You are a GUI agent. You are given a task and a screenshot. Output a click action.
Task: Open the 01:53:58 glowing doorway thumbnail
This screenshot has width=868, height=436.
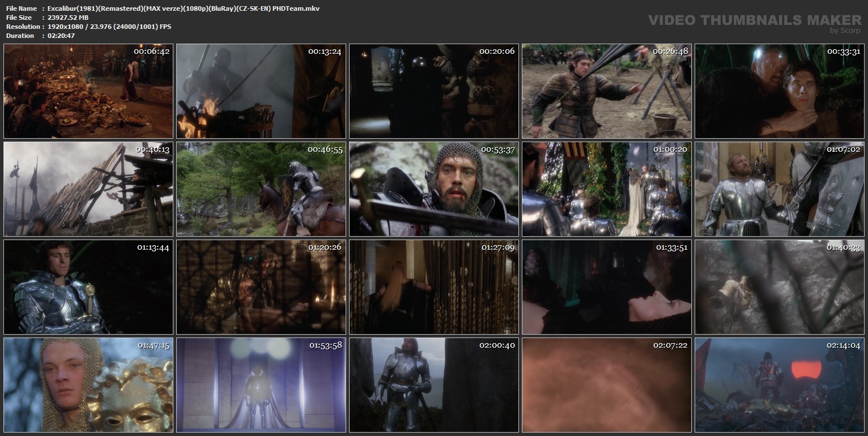click(x=261, y=385)
